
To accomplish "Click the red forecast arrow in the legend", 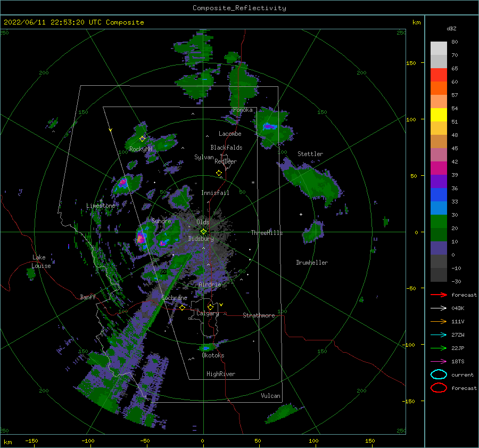I will tap(439, 295).
